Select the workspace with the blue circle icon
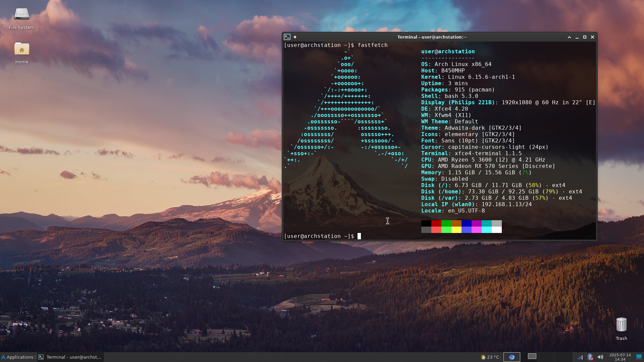The image size is (644, 362). [512, 357]
